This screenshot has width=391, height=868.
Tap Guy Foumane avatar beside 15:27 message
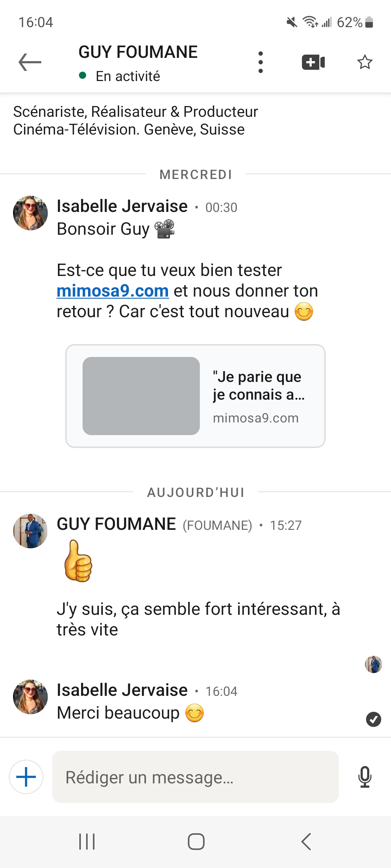(30, 531)
